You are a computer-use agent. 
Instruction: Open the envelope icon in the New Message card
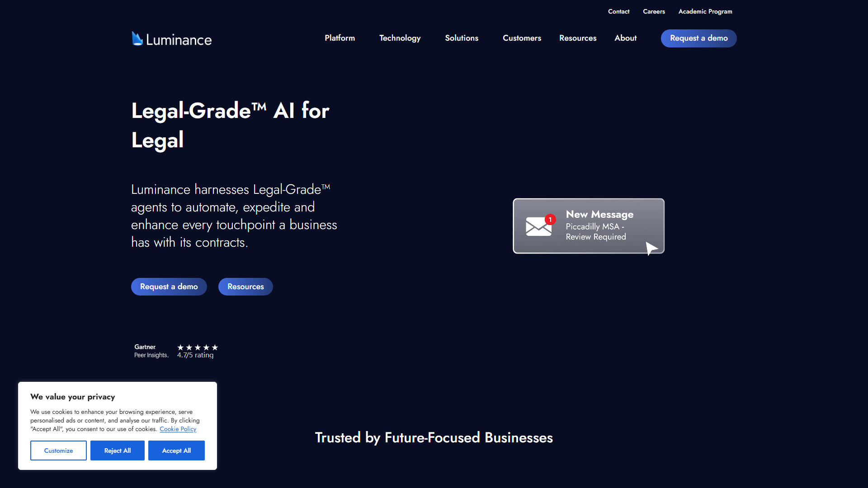(538, 226)
